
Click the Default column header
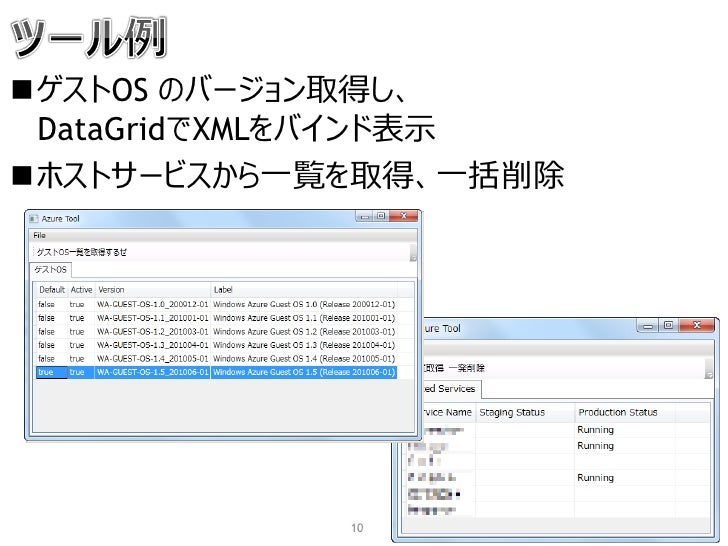52,290
